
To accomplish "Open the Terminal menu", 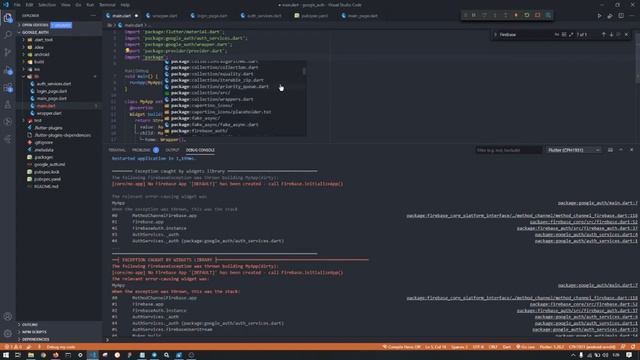I will 107,5.
